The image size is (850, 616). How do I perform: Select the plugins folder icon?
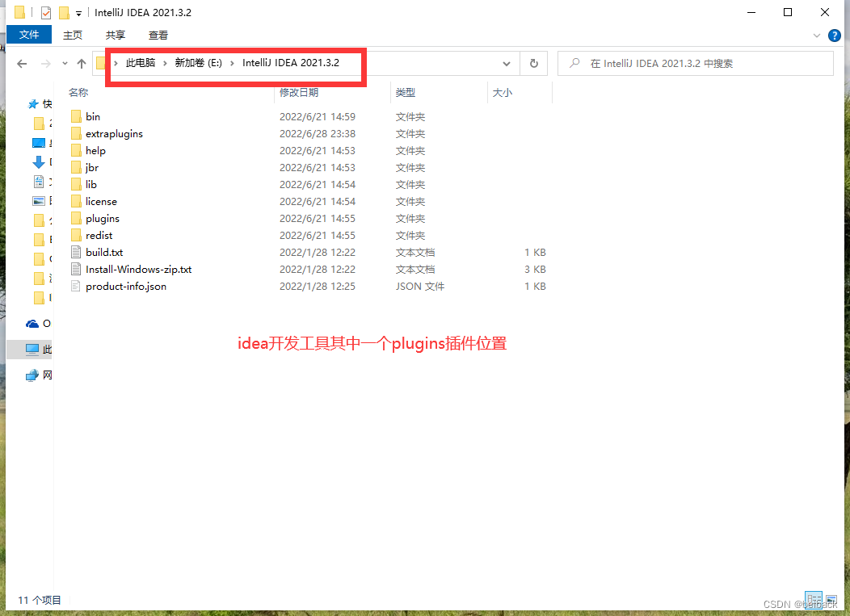pos(76,218)
